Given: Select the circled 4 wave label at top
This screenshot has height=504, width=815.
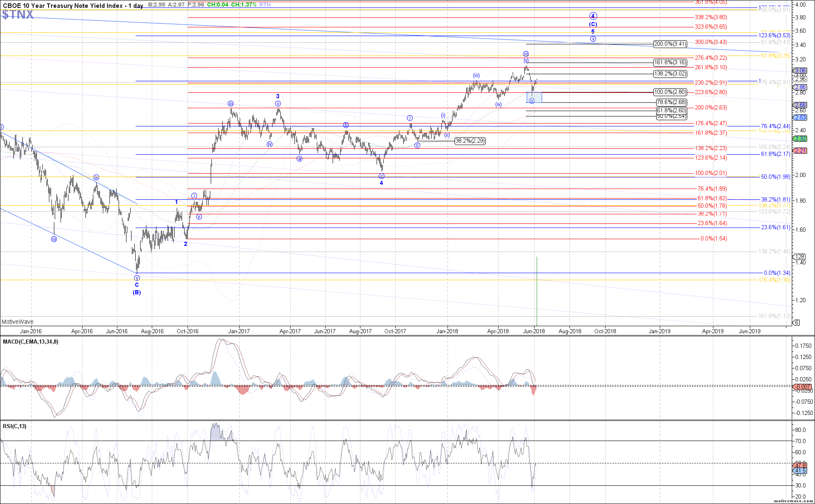Looking at the screenshot, I should click(593, 16).
